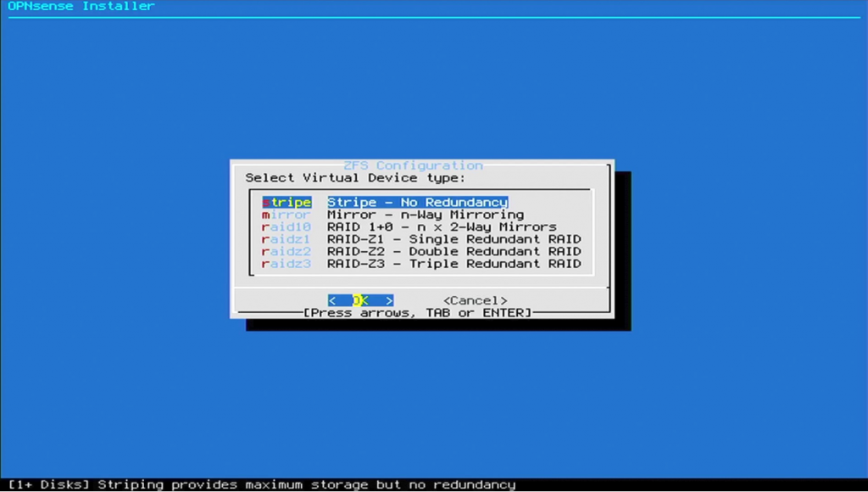Click the 'Press arrows, TAB or ENTER' hint

pos(417,313)
